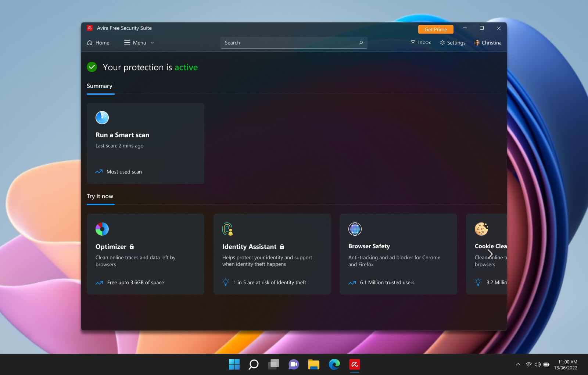Screen dimensions: 588x375
Task: Open Windows Start menu
Action: tap(234, 364)
